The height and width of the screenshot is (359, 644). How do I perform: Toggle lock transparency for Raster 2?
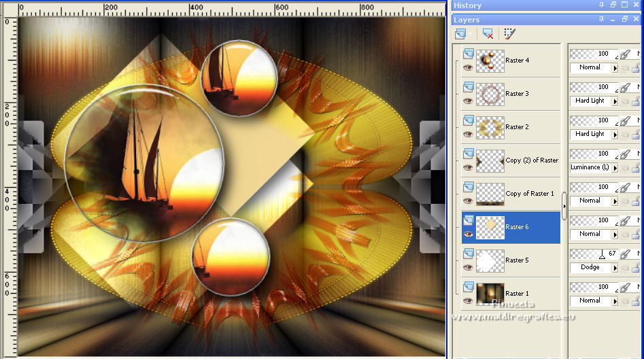(x=636, y=135)
